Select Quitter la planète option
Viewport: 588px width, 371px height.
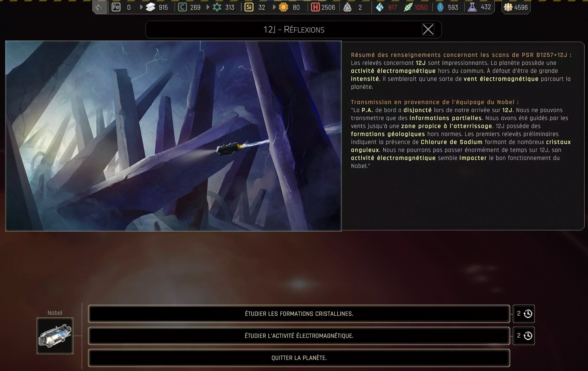click(299, 358)
